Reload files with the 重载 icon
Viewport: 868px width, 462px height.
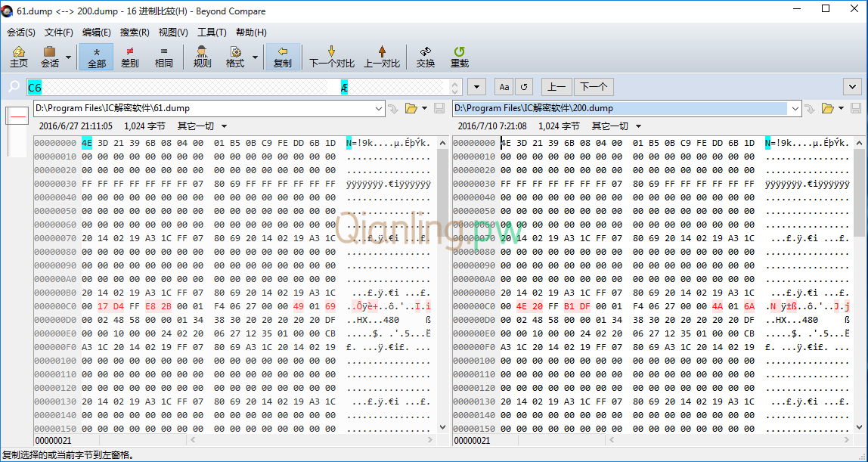tap(459, 57)
